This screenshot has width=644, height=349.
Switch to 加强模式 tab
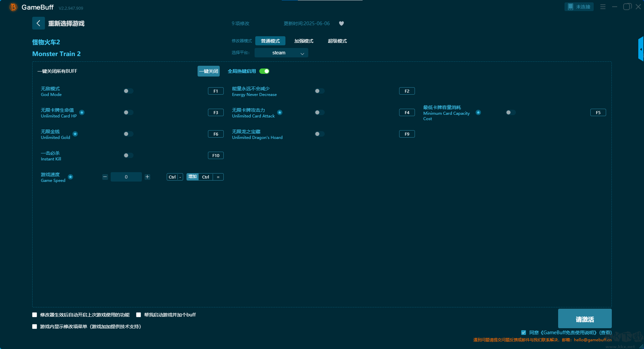(x=304, y=41)
